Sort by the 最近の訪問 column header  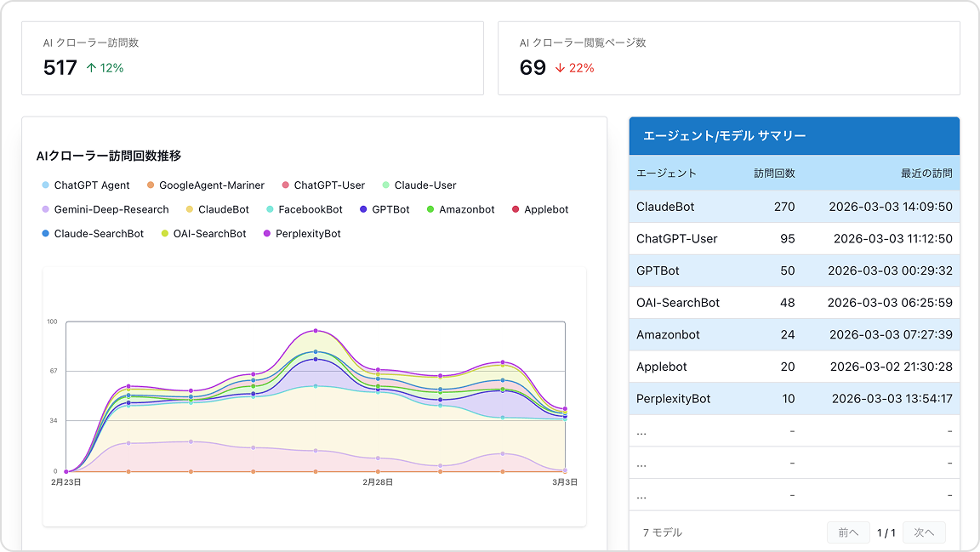point(926,174)
